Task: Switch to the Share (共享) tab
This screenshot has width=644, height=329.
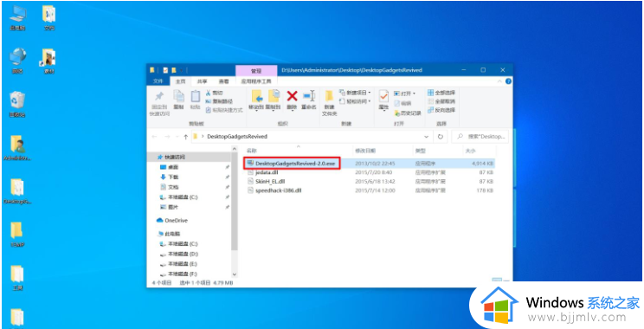Action: point(202,81)
